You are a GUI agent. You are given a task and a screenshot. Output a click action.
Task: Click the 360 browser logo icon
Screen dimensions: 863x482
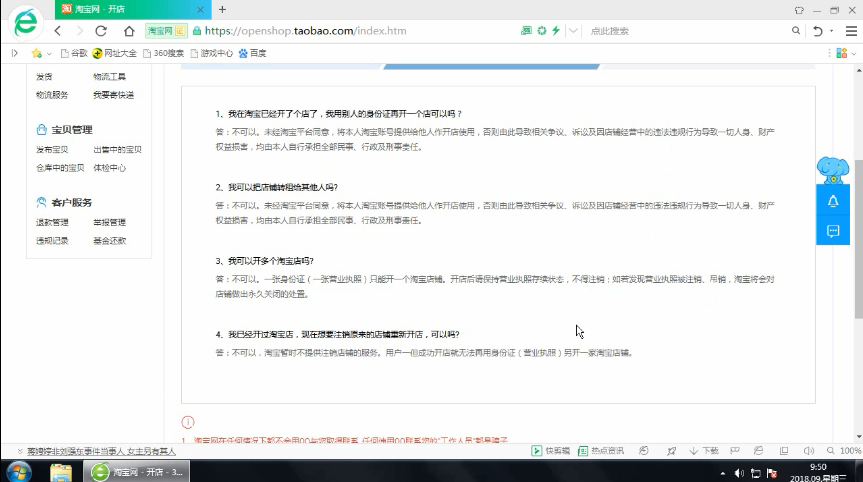click(25, 23)
